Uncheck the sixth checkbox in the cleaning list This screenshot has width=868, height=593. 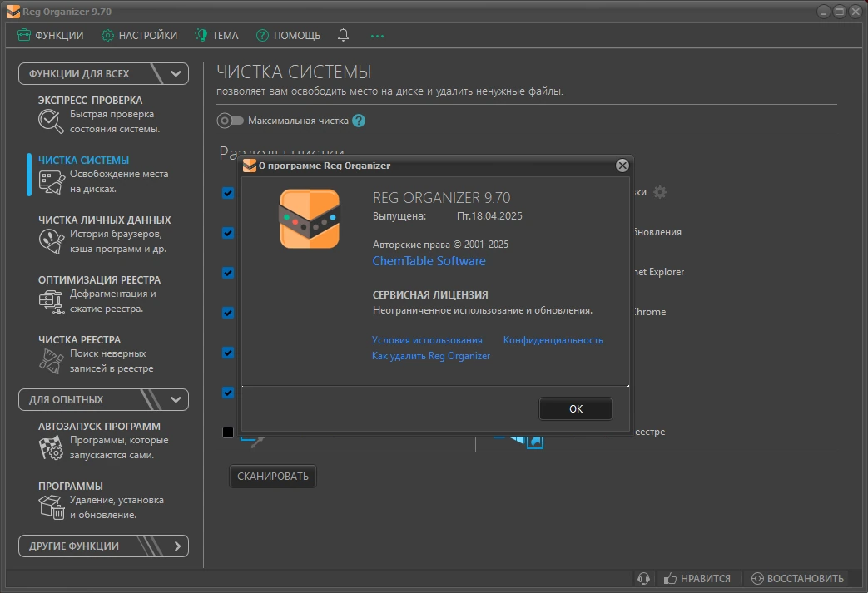(x=227, y=393)
